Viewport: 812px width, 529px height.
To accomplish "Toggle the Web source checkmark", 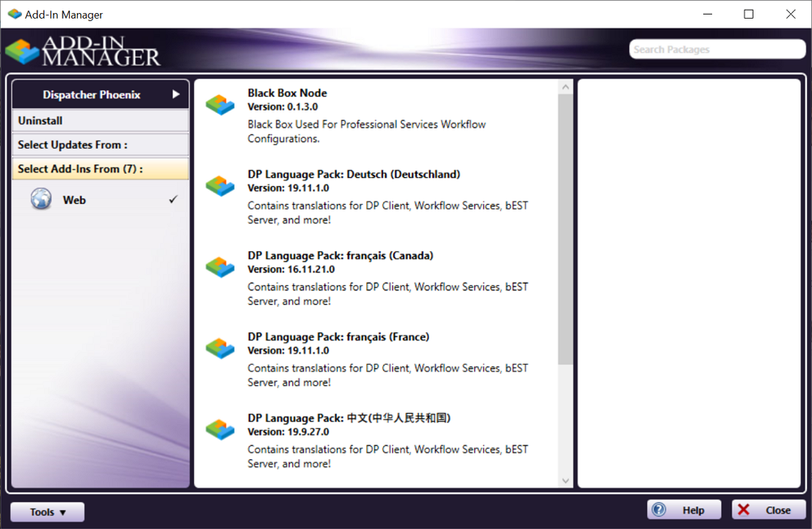I will [x=173, y=199].
